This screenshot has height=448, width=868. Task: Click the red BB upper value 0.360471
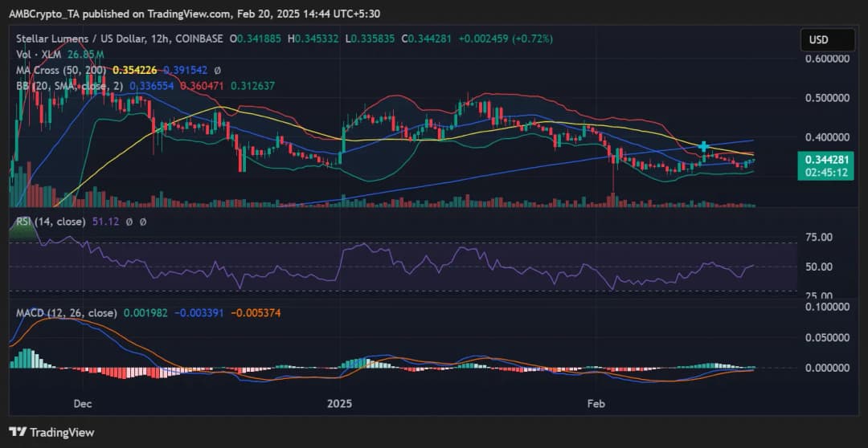coord(203,85)
